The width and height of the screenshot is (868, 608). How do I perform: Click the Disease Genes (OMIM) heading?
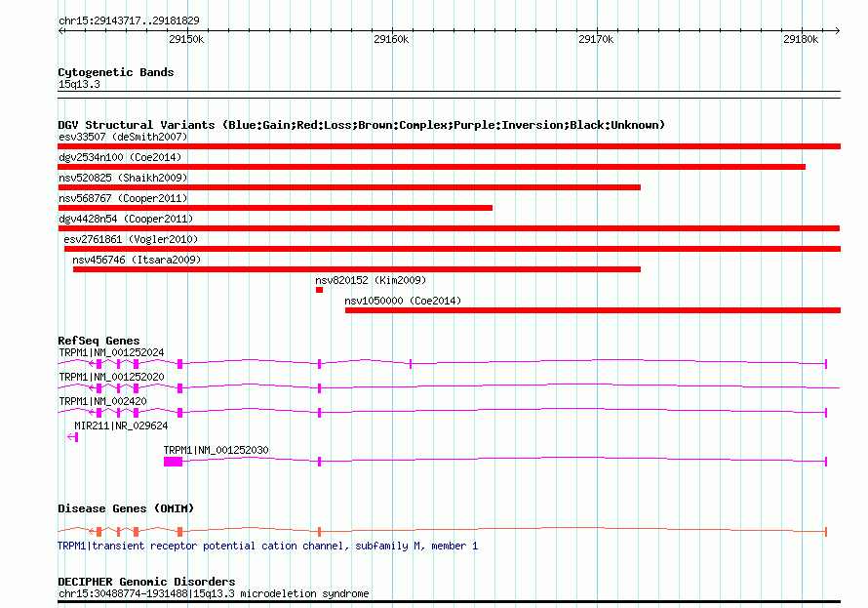126,508
